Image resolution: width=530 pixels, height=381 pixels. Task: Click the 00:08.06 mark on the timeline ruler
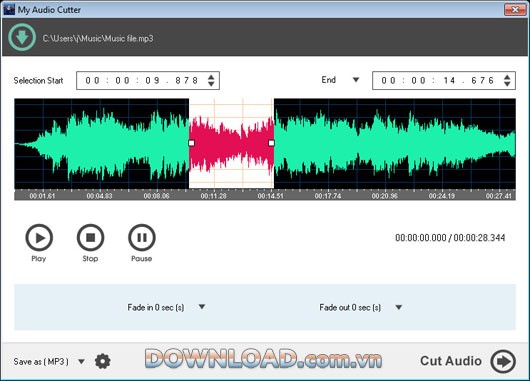(x=156, y=196)
